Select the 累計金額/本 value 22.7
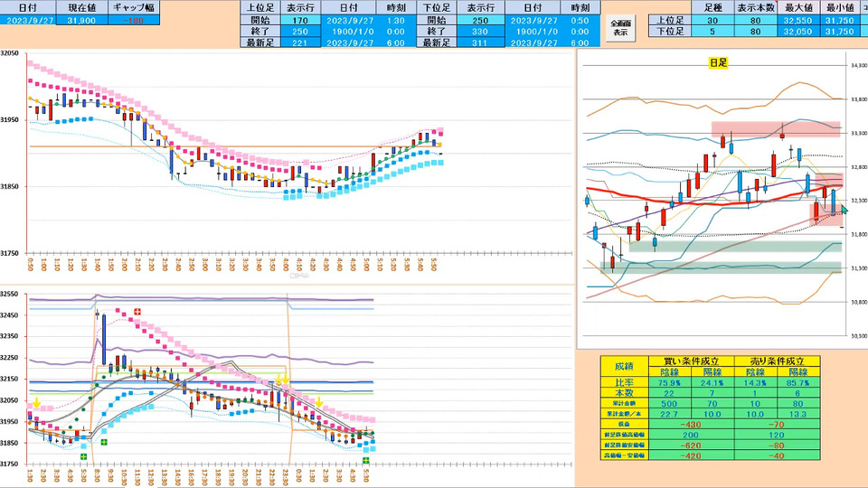Viewport: 868px width, 488px height. 669,414
